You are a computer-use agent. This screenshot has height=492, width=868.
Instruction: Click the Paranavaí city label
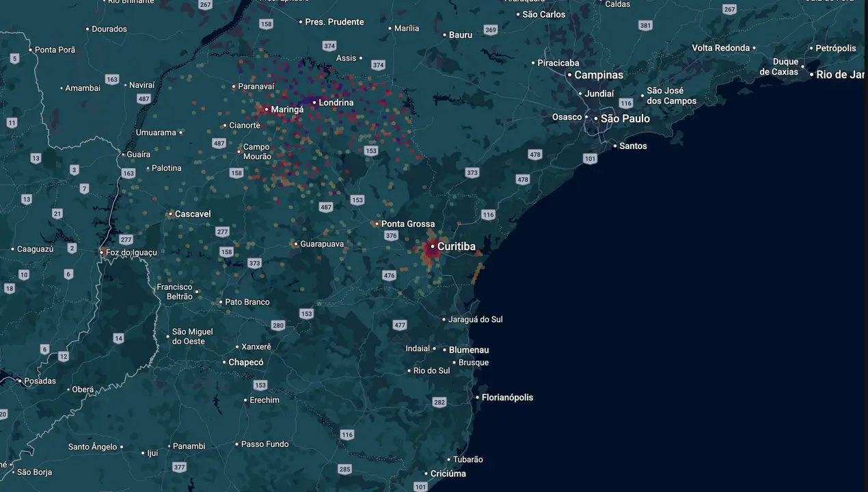coord(256,87)
